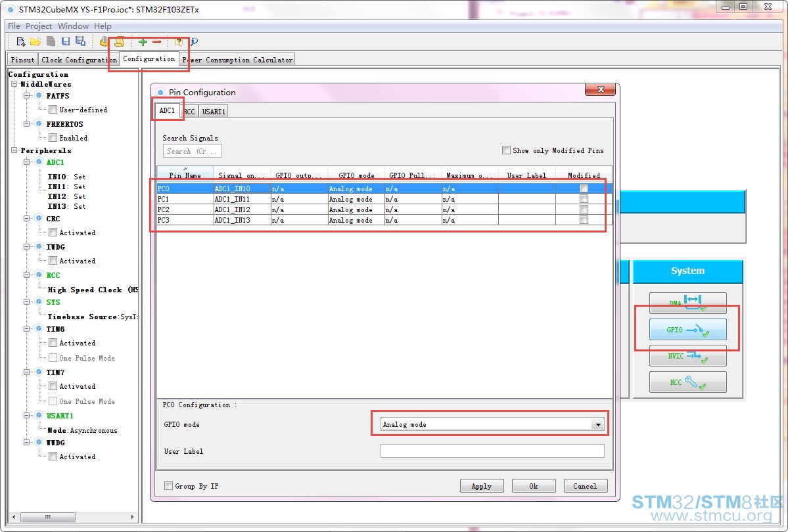Activate the IWDG checkbox
This screenshot has width=788, height=532.
point(53,260)
